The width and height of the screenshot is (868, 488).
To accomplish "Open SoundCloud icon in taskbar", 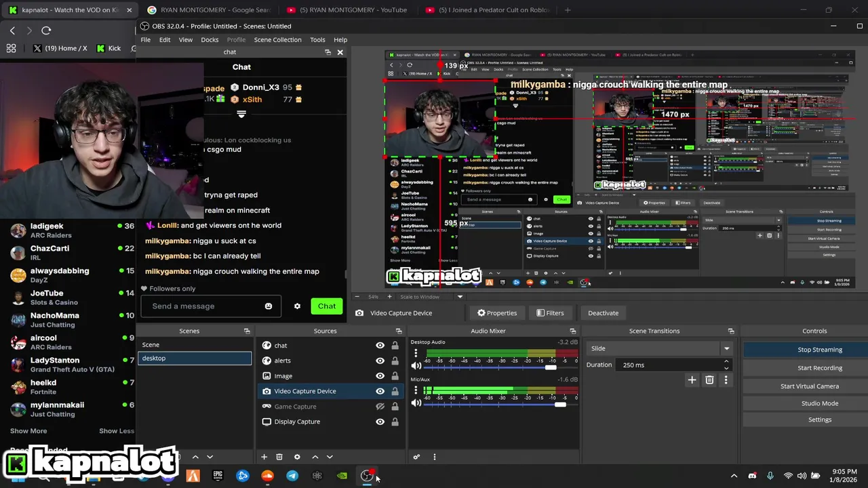I will point(267,476).
